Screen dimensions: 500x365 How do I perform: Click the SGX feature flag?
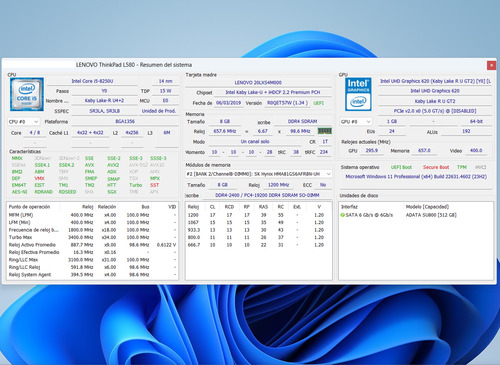(x=112, y=192)
